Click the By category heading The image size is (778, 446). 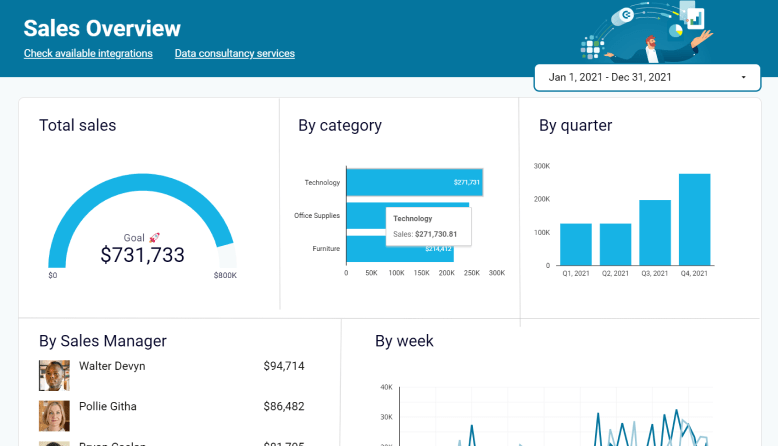coord(340,126)
